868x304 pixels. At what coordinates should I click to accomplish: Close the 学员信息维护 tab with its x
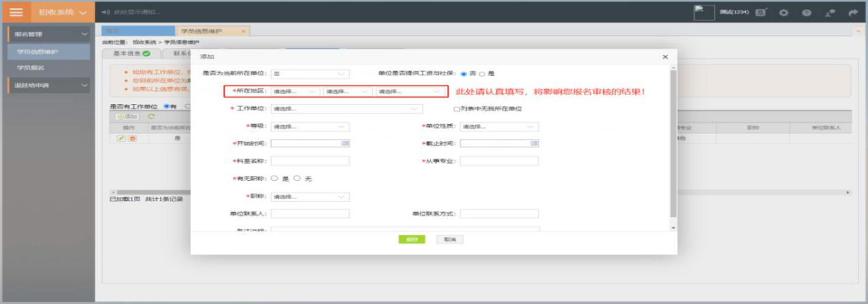click(244, 31)
